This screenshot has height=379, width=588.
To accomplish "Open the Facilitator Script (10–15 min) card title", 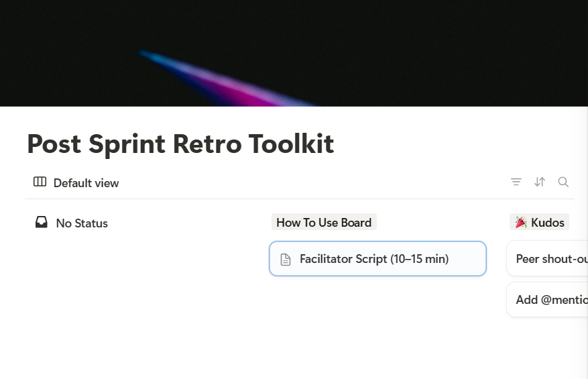I will 374,259.
